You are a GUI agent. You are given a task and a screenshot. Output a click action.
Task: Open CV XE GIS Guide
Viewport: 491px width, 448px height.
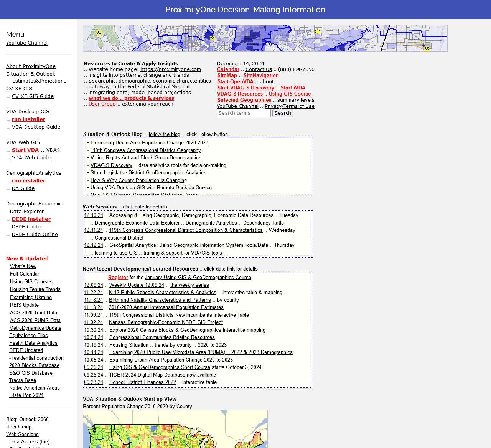coord(33,96)
